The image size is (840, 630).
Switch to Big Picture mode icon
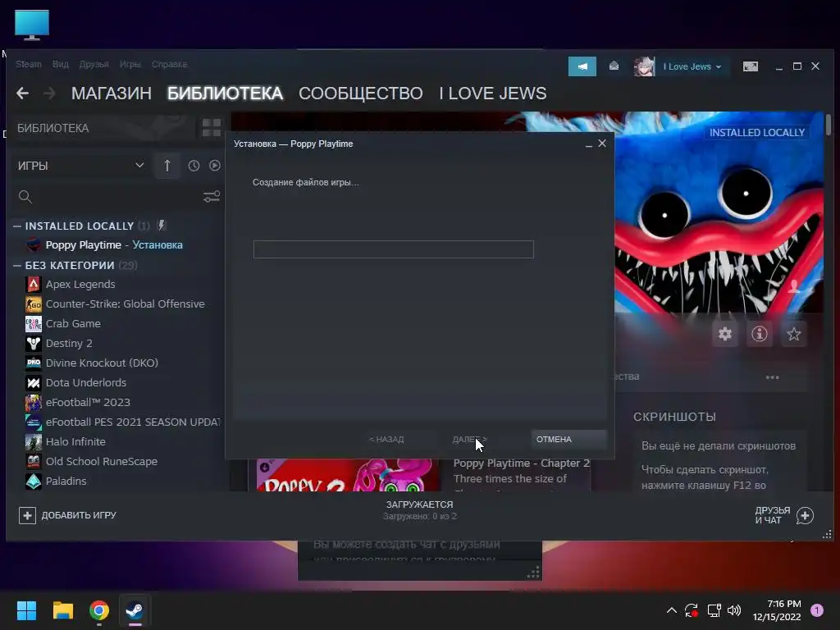[751, 66]
